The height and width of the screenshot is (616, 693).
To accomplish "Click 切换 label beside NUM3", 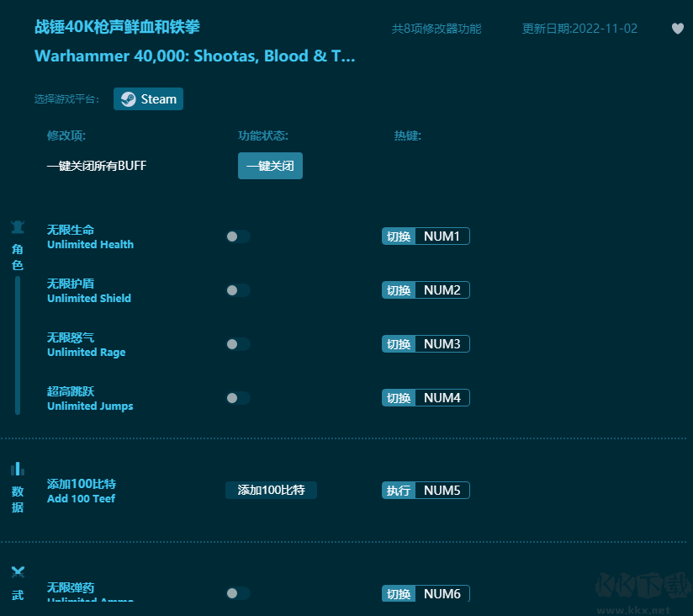I will pyautogui.click(x=399, y=343).
